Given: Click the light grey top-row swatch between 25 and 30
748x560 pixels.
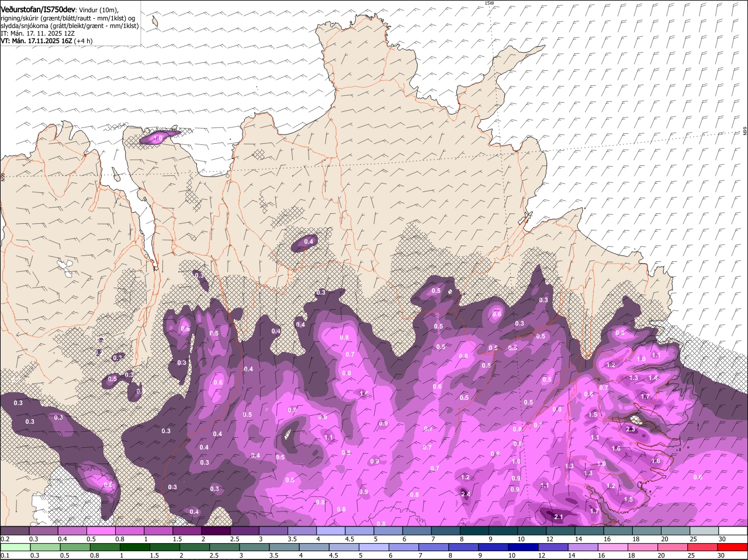Looking at the screenshot, I should coord(705,531).
